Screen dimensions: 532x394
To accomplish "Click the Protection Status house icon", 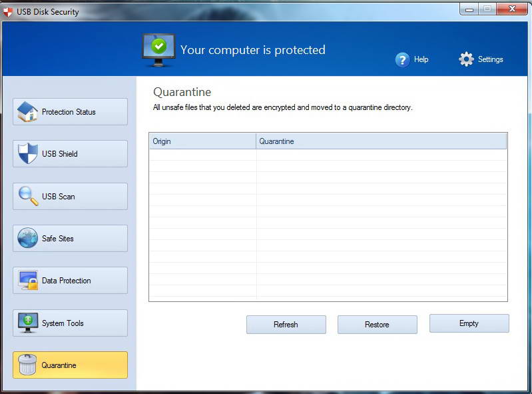I will (x=27, y=112).
